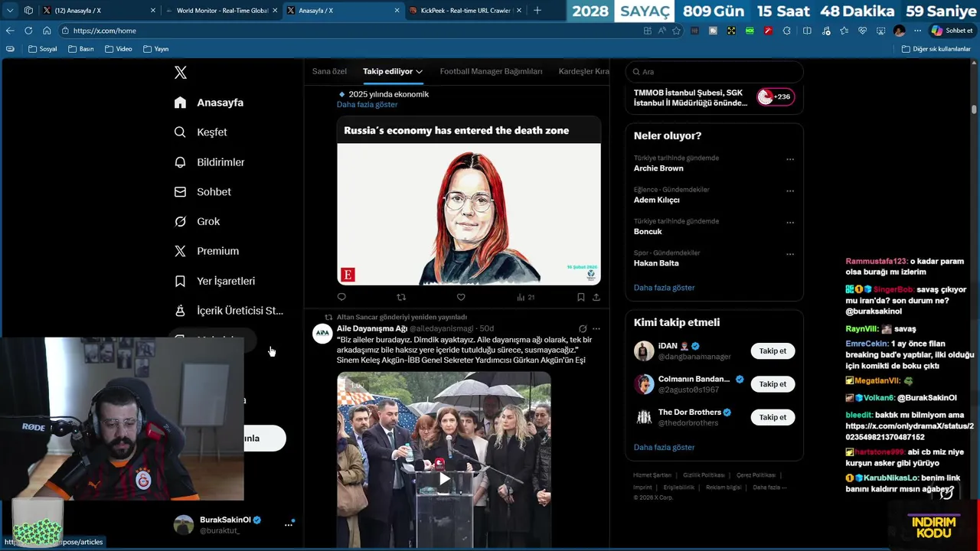The height and width of the screenshot is (551, 980).
Task: Share the Russia economy post
Action: pos(596,297)
